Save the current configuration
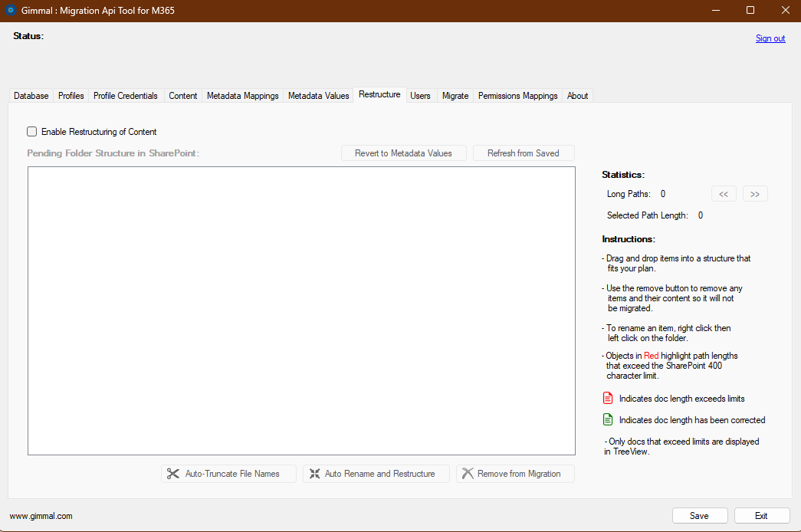This screenshot has height=532, width=801. pyautogui.click(x=699, y=515)
